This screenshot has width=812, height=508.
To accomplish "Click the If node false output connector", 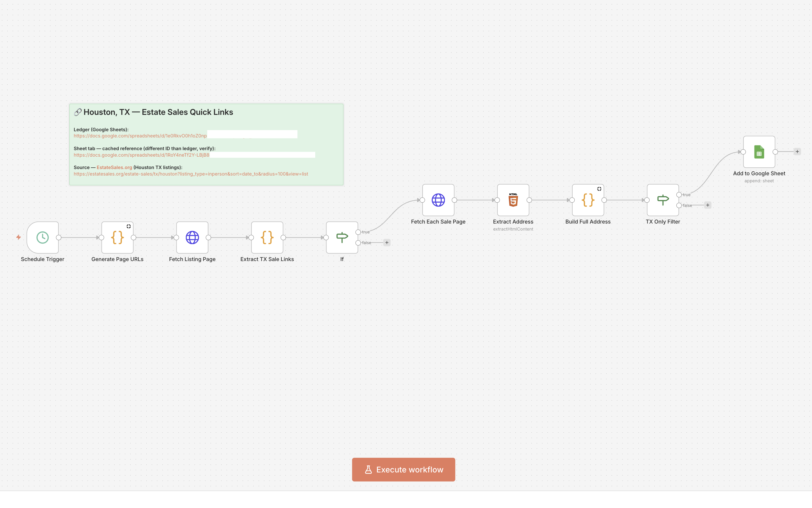I will point(358,243).
